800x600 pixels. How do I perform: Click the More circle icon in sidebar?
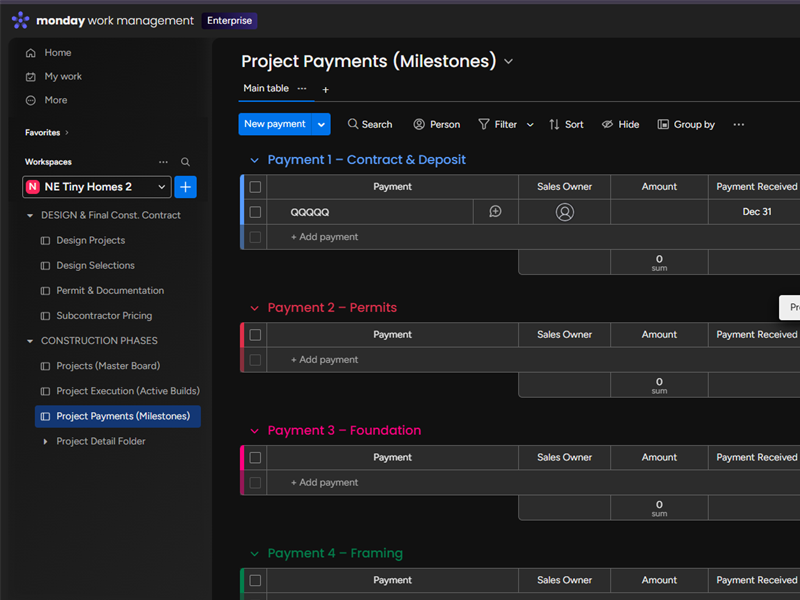[x=31, y=101]
